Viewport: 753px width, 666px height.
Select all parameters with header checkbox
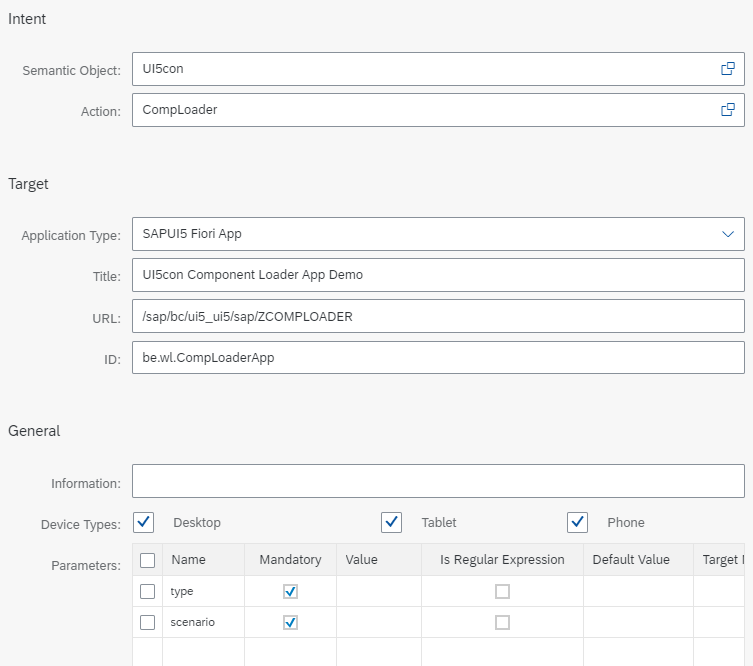point(148,560)
